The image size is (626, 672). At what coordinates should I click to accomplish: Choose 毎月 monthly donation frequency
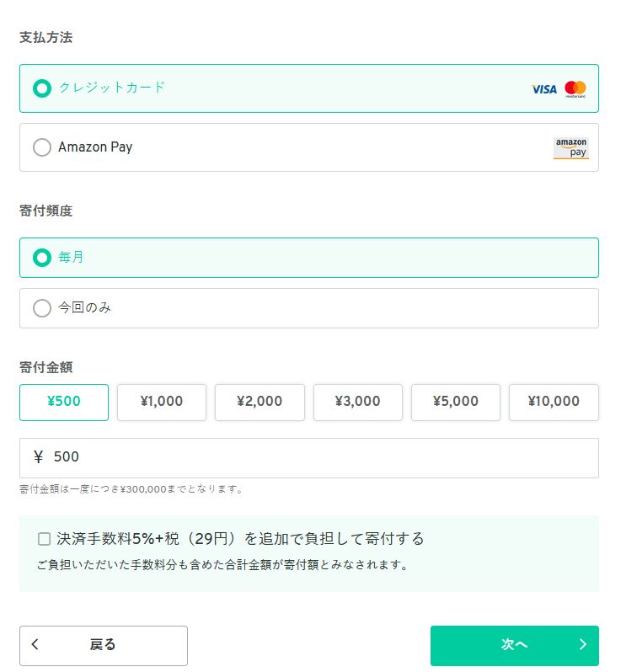[308, 258]
